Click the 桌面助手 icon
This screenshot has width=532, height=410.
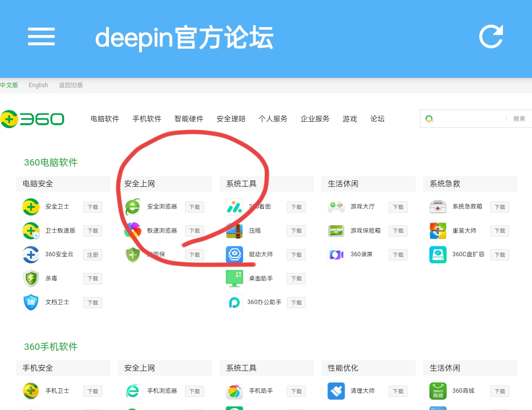[x=235, y=278]
